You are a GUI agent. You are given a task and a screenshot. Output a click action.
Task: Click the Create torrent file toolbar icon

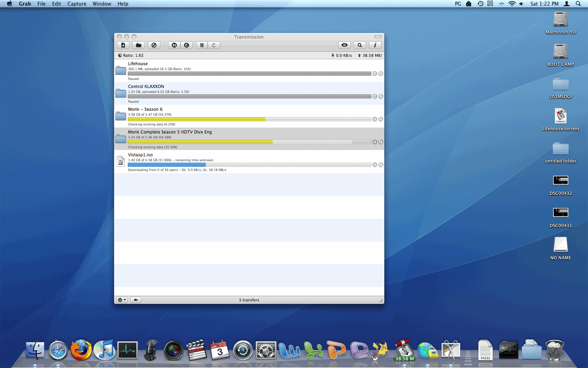[123, 45]
